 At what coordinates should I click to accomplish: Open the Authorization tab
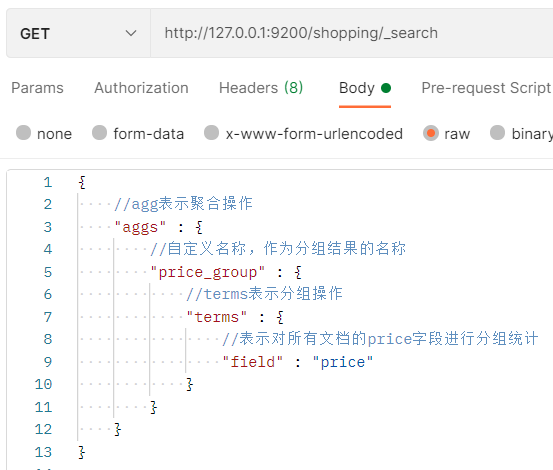coord(141,88)
